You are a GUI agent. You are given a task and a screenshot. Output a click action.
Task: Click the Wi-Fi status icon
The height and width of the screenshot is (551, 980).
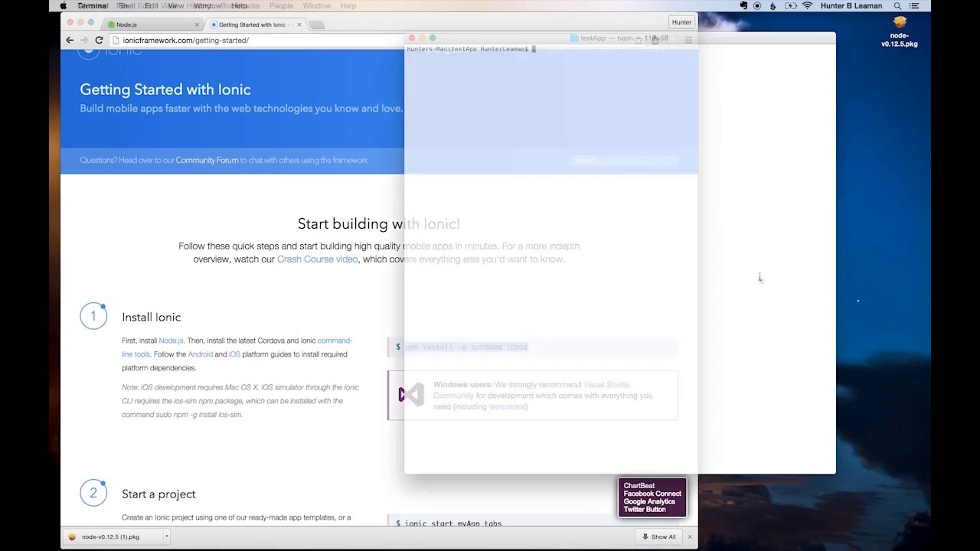[x=807, y=5]
